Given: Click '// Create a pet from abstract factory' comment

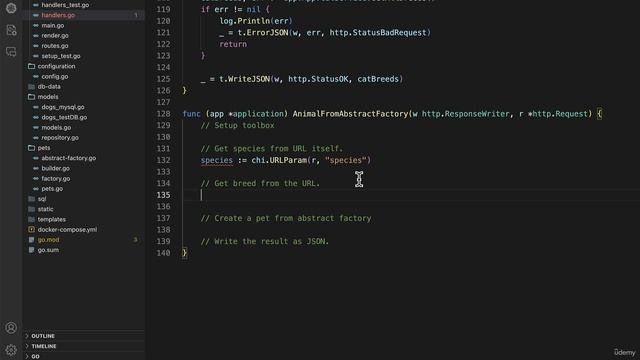Looking at the screenshot, I should pos(286,218).
